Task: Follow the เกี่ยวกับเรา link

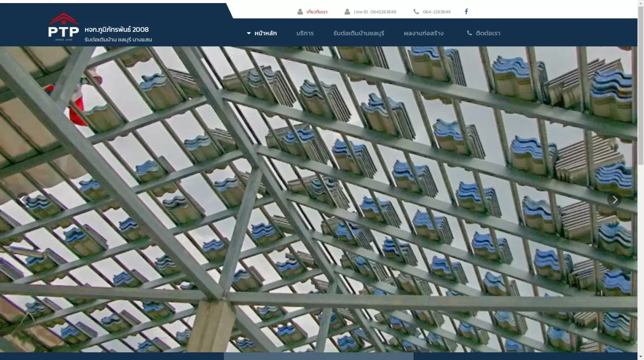Action: click(x=317, y=12)
